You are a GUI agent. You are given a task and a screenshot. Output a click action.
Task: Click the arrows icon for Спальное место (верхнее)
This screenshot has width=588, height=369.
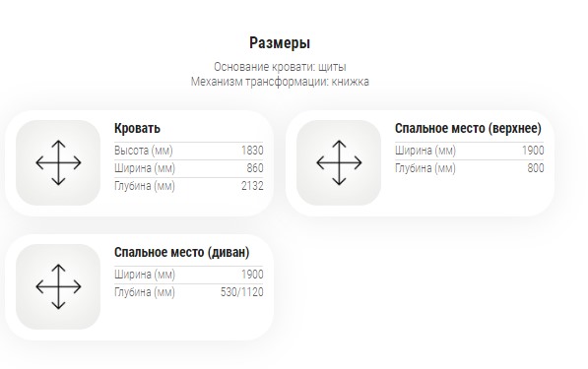coord(339,162)
